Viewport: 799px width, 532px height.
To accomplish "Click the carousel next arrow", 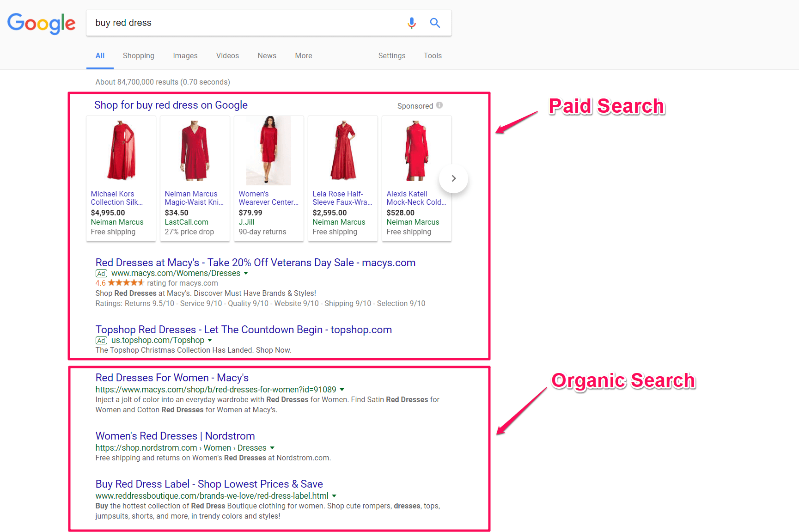I will pyautogui.click(x=454, y=178).
